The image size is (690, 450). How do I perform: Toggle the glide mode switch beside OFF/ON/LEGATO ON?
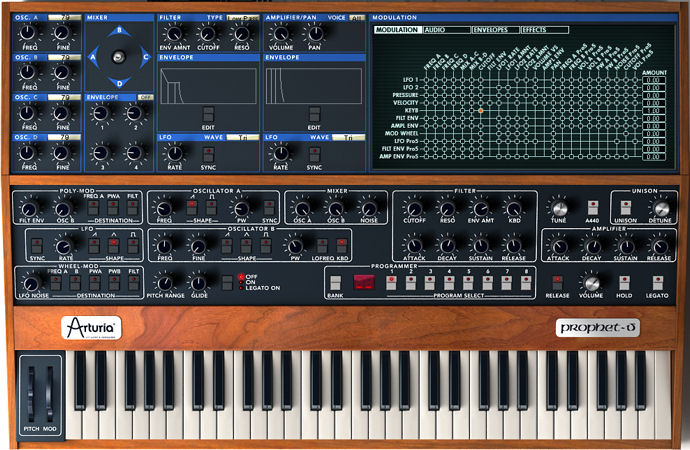227,282
